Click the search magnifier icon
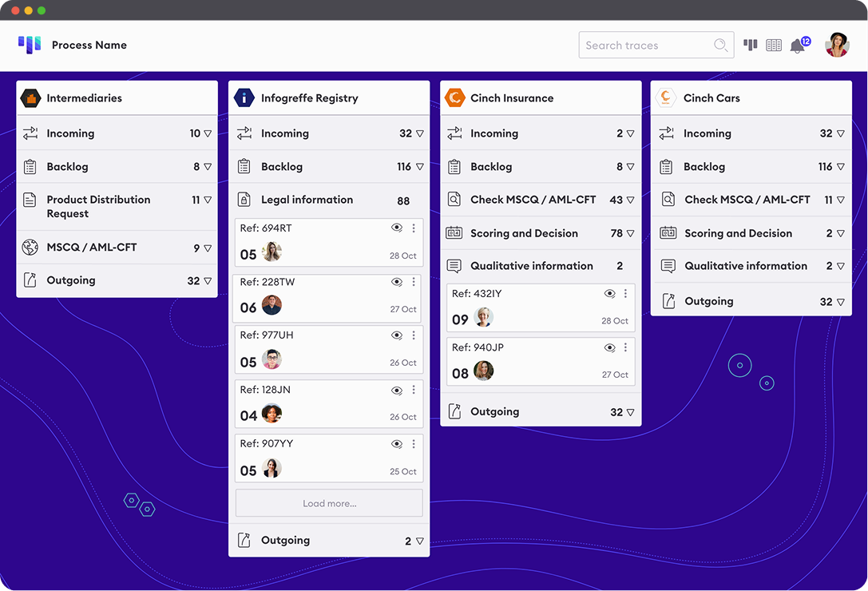This screenshot has height=591, width=868. (720, 45)
